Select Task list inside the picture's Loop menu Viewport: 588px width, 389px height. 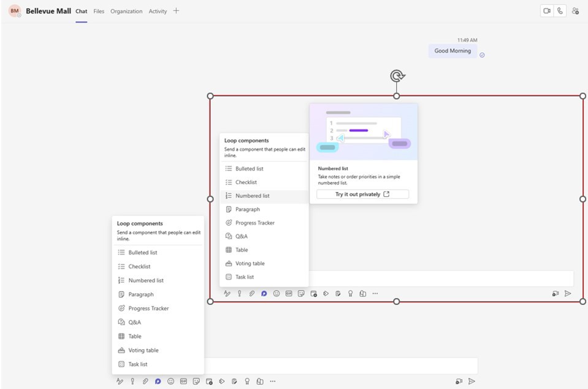point(264,277)
